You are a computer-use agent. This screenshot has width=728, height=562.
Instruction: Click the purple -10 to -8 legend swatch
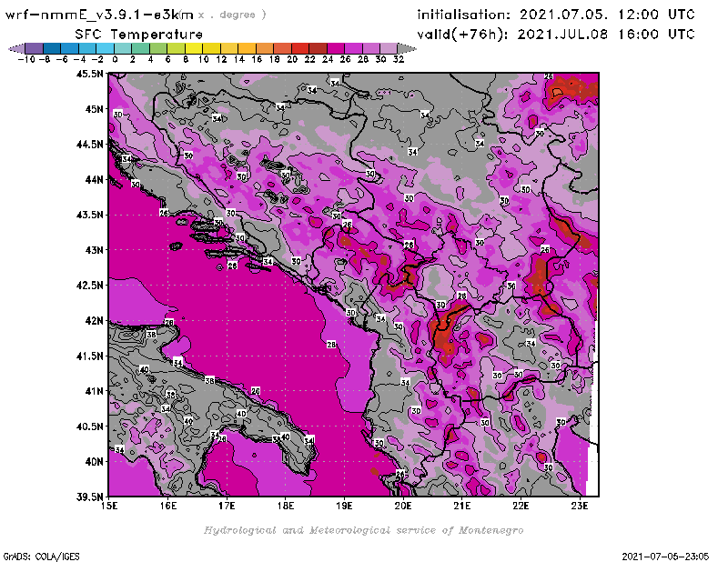[34, 48]
